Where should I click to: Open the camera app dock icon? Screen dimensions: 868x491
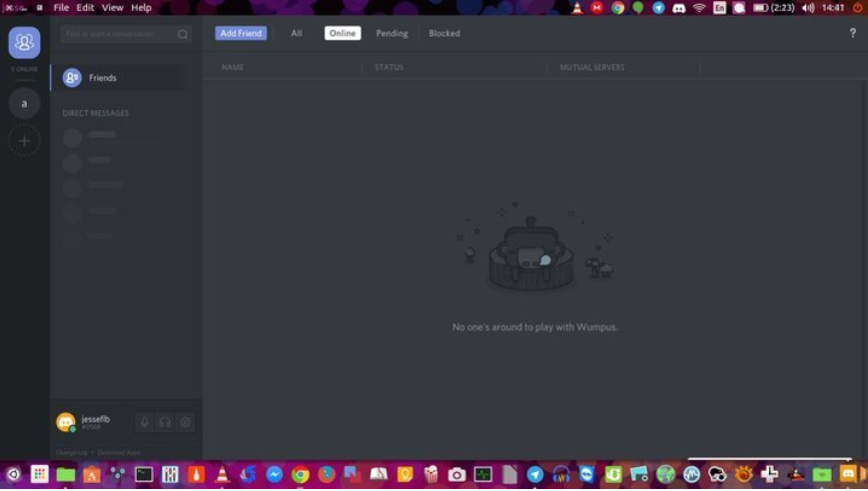(x=456, y=474)
